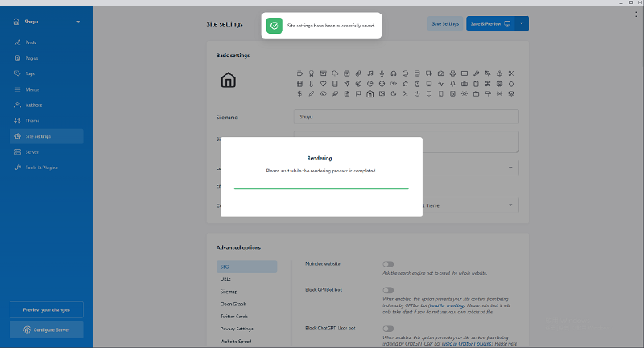This screenshot has height=348, width=644.
Task: Select the heart icon in the icon grid
Action: click(x=323, y=83)
